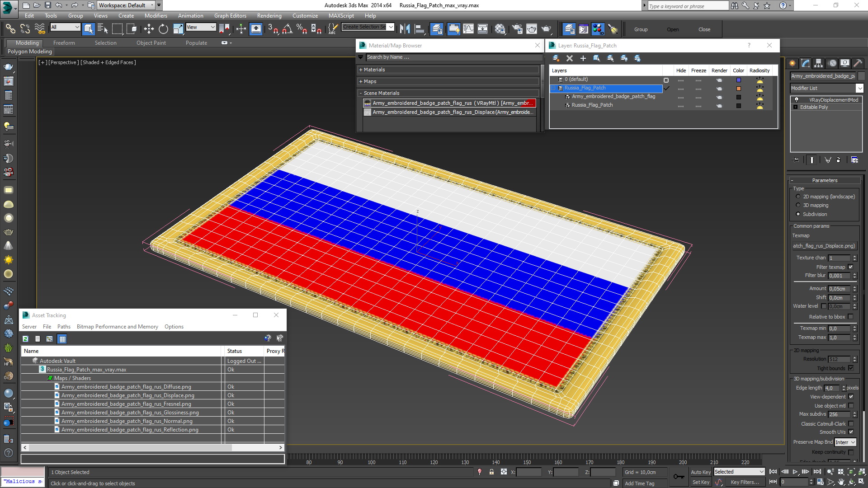Viewport: 868px width, 488px height.
Task: Open the View reference coordinate dropdown
Action: 201,27
